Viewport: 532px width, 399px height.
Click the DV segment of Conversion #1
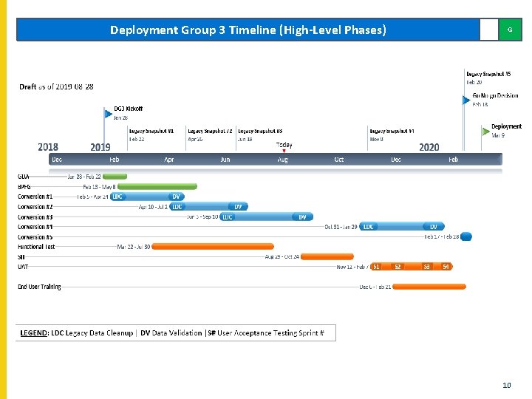point(176,197)
